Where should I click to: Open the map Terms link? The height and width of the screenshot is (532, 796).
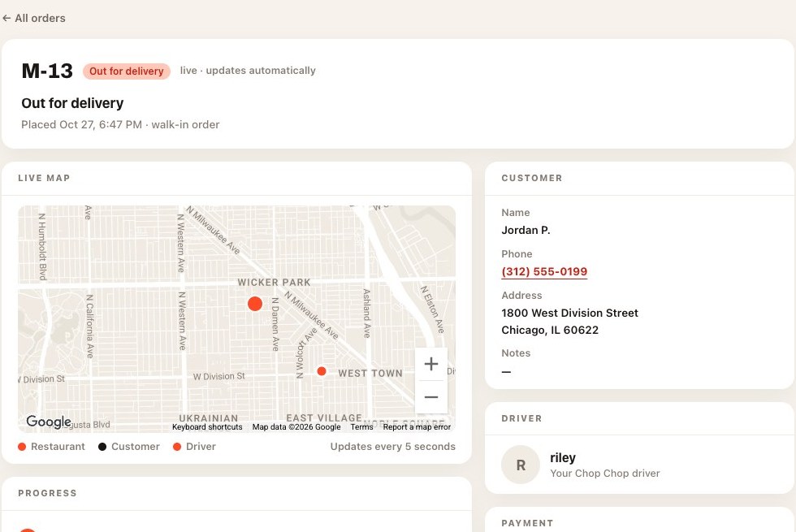(x=361, y=427)
